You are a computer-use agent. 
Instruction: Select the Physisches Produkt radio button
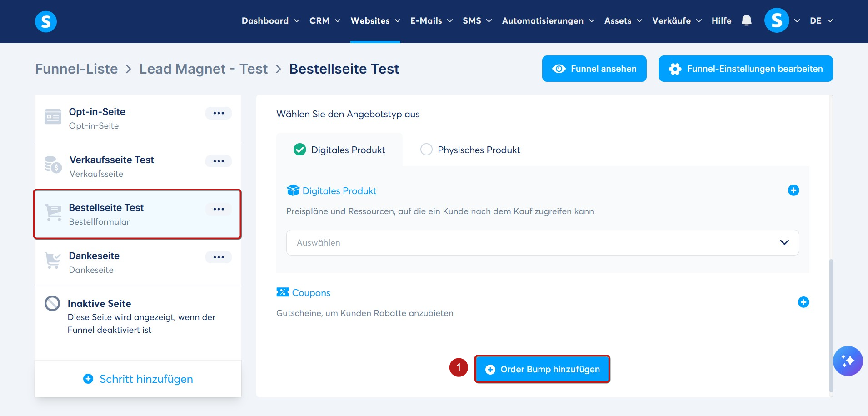(x=426, y=150)
